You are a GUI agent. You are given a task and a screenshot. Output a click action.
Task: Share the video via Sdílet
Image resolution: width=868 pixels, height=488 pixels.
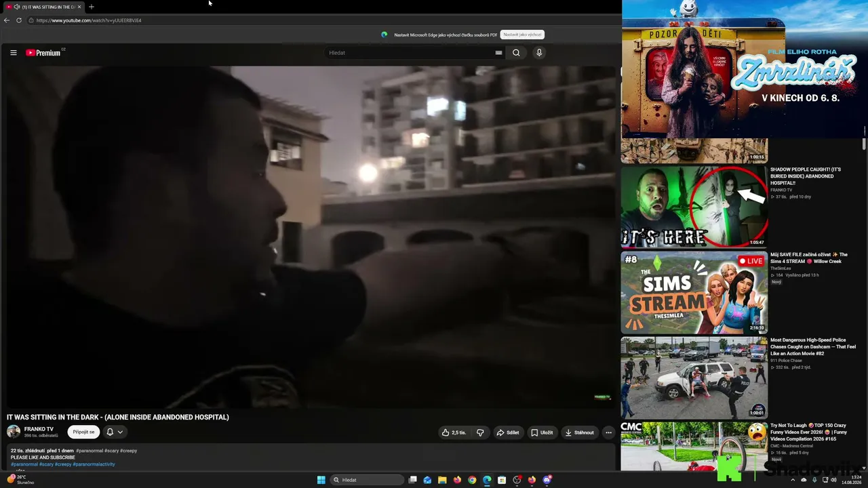(x=507, y=432)
